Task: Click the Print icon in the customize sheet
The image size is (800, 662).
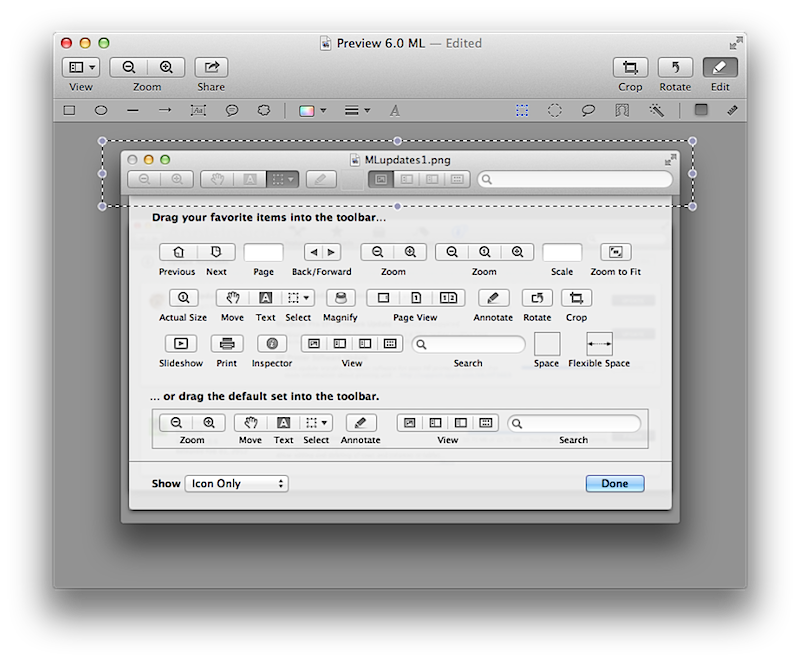Action: pyautogui.click(x=227, y=344)
